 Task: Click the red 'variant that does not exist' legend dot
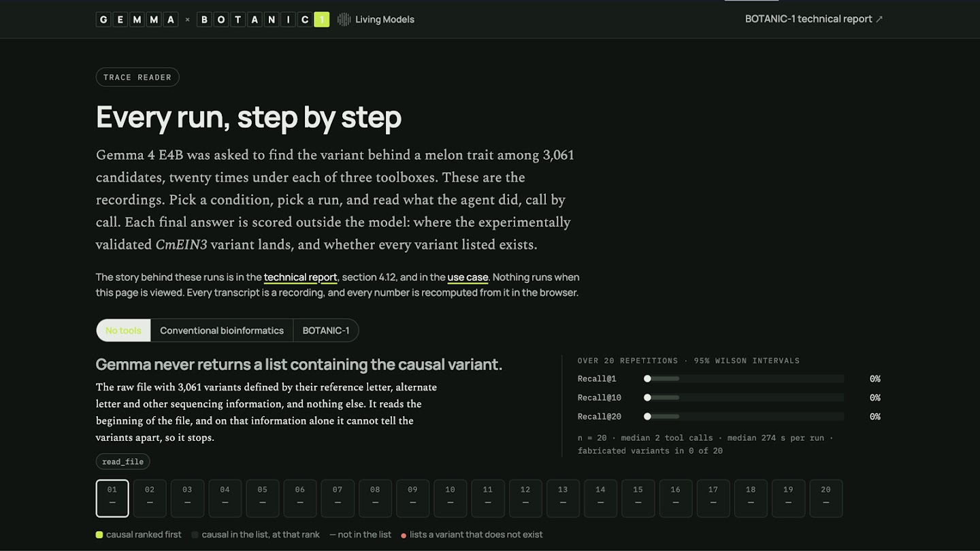click(404, 535)
